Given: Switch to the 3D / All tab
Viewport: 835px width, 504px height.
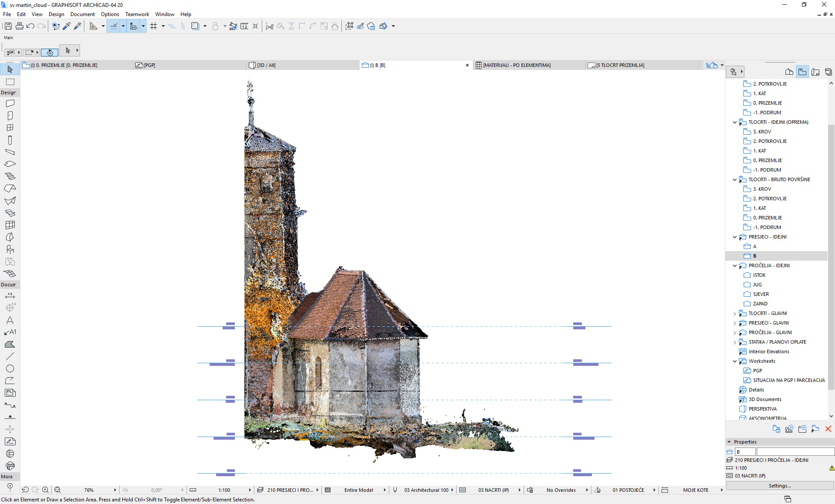Looking at the screenshot, I should (302, 65).
